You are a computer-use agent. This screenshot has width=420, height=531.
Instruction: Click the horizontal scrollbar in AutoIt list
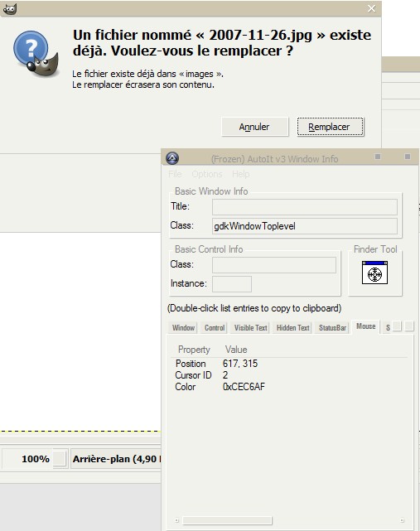click(290, 520)
